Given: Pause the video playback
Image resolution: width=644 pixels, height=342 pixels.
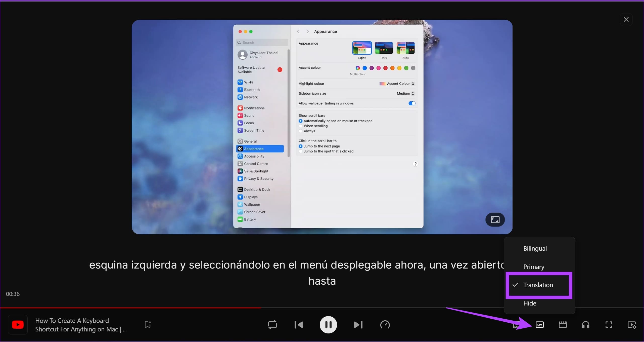Looking at the screenshot, I should [328, 325].
